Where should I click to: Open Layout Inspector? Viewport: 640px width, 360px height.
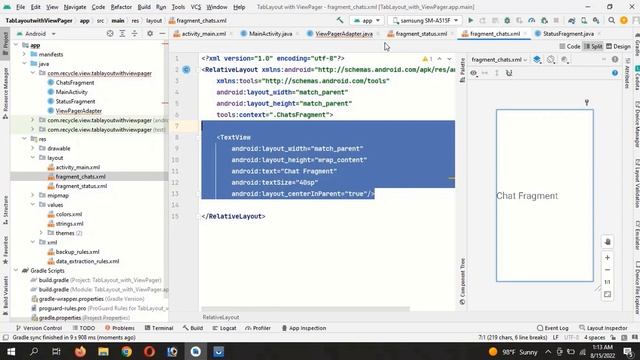click(603, 328)
